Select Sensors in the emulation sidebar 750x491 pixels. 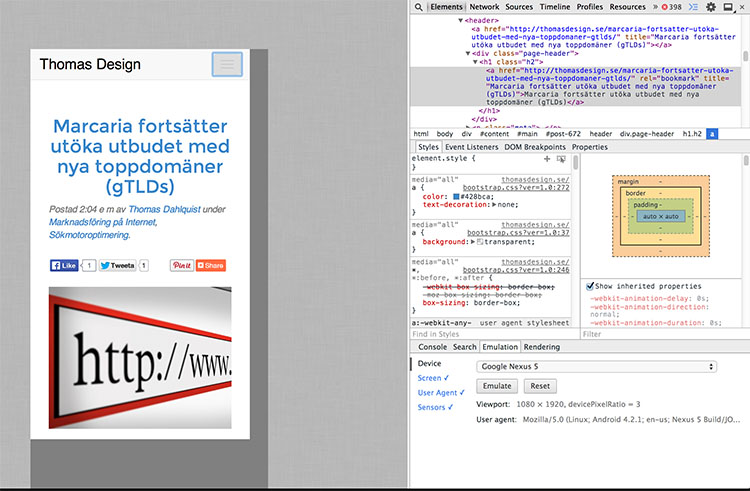(x=435, y=407)
